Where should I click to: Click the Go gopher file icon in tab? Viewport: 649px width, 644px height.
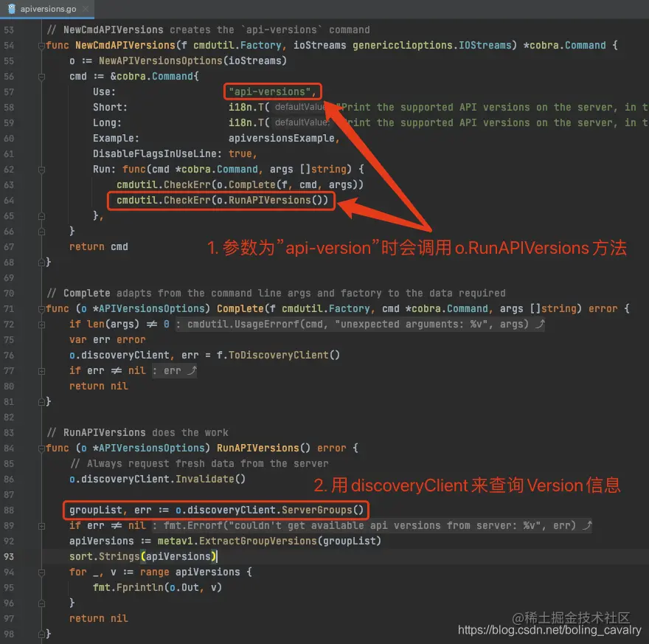tap(12, 9)
